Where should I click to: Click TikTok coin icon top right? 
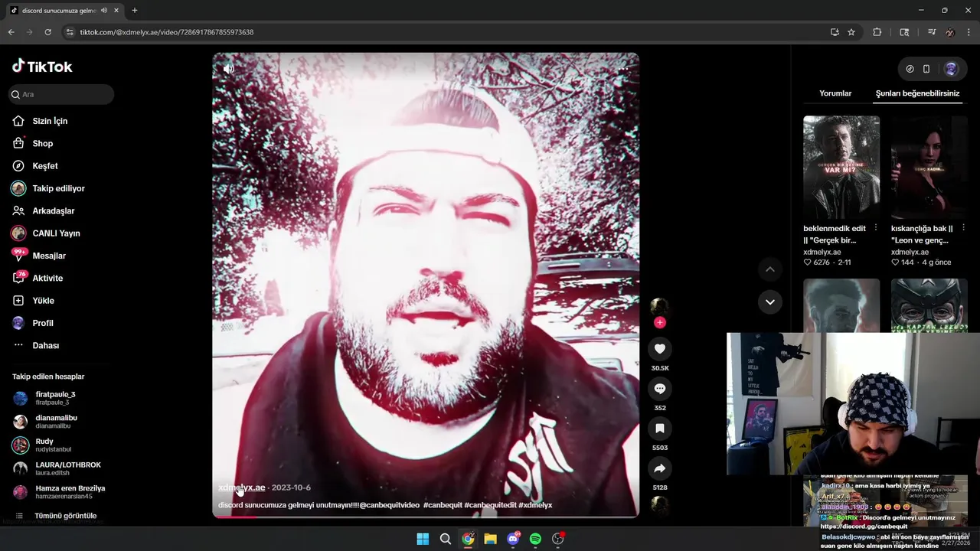[910, 69]
